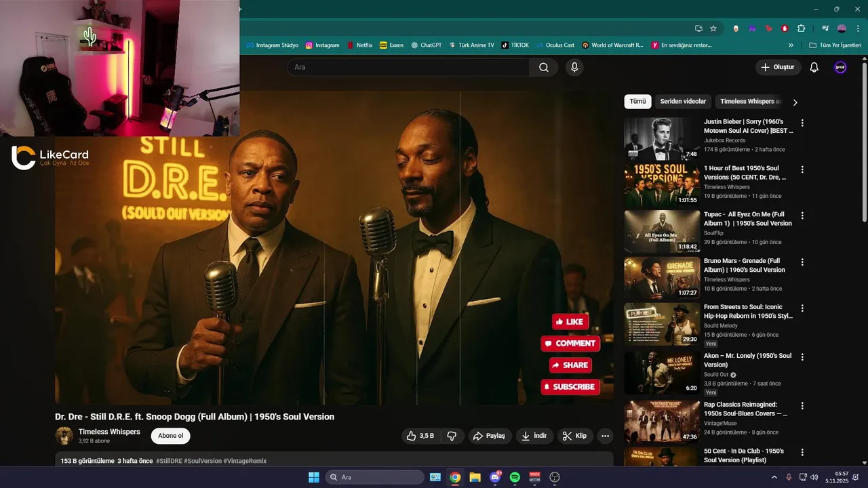Open the Instagram bookmark
868x488 pixels.
pos(323,45)
